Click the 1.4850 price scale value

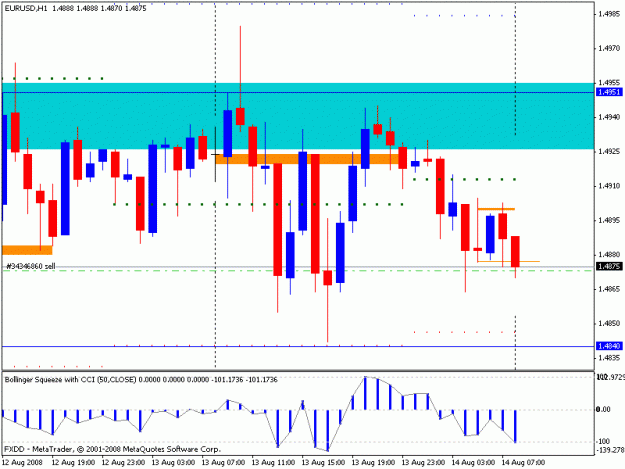tap(609, 323)
